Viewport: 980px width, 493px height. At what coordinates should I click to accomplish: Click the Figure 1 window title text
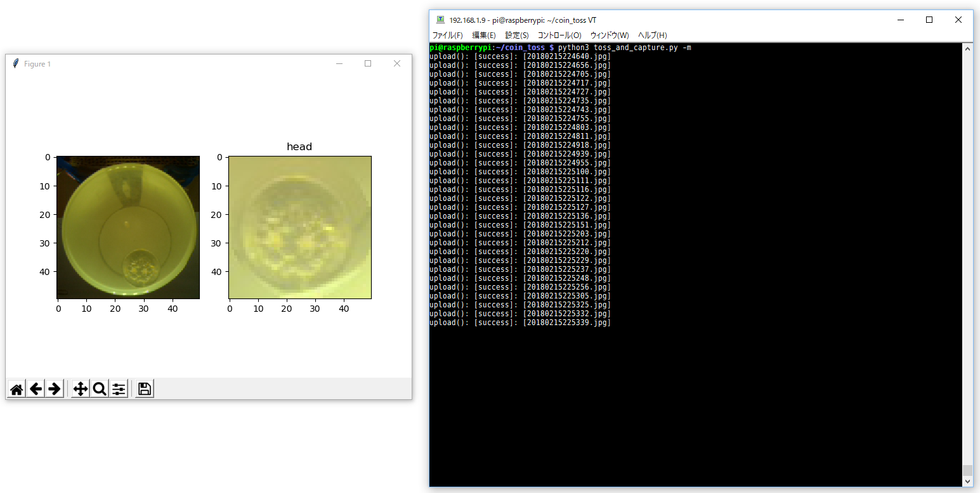[37, 64]
